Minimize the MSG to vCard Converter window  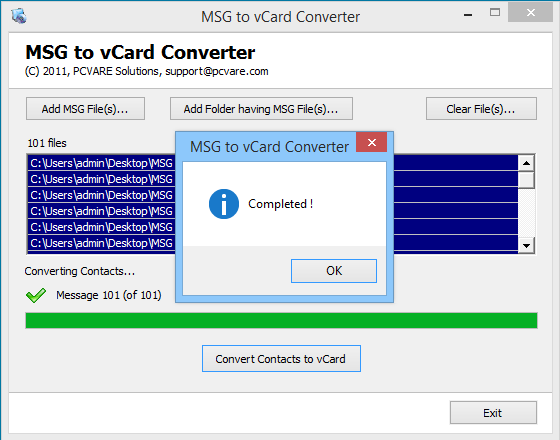pos(468,15)
